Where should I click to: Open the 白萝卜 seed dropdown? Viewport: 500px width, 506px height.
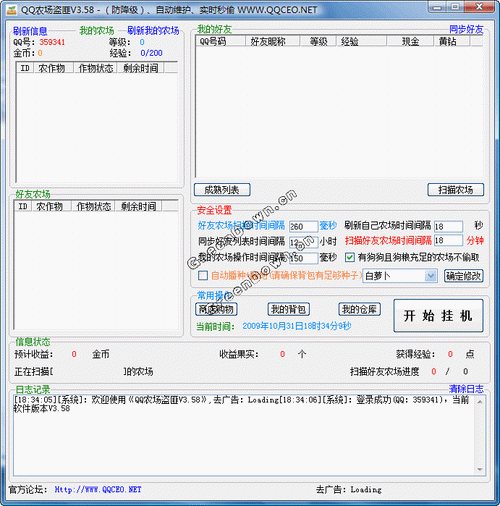pyautogui.click(x=431, y=276)
